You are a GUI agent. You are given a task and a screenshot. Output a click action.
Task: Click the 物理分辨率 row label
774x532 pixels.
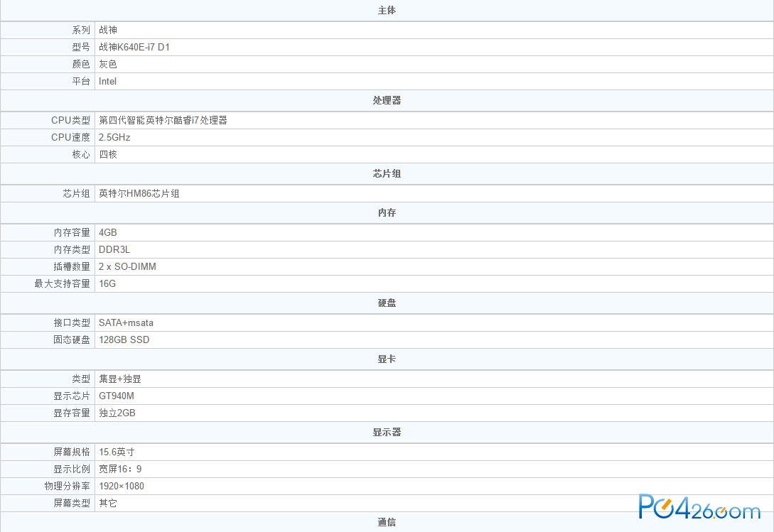(67, 486)
